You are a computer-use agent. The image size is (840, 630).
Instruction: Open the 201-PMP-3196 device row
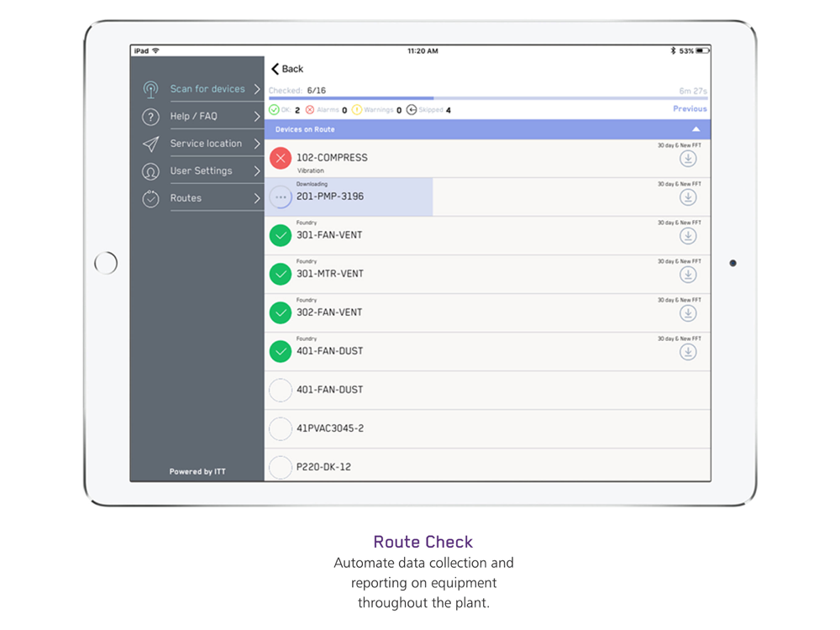(x=487, y=197)
